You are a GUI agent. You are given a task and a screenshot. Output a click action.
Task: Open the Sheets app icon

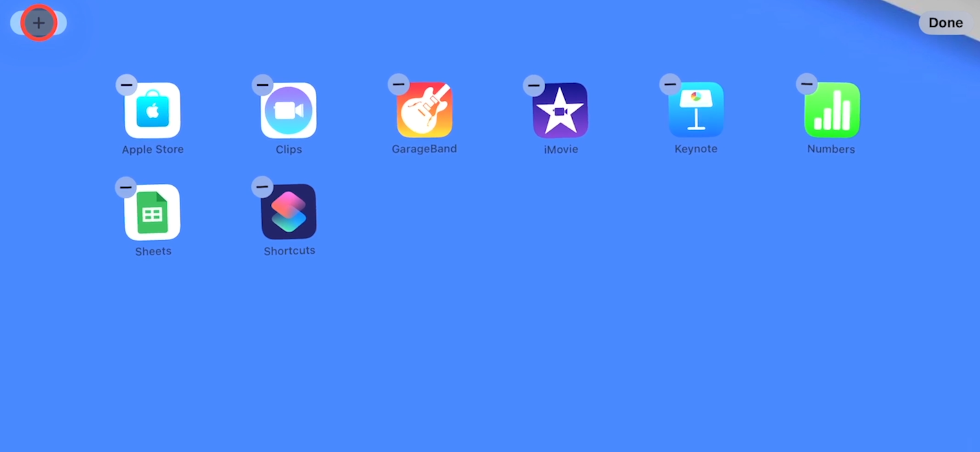(152, 212)
